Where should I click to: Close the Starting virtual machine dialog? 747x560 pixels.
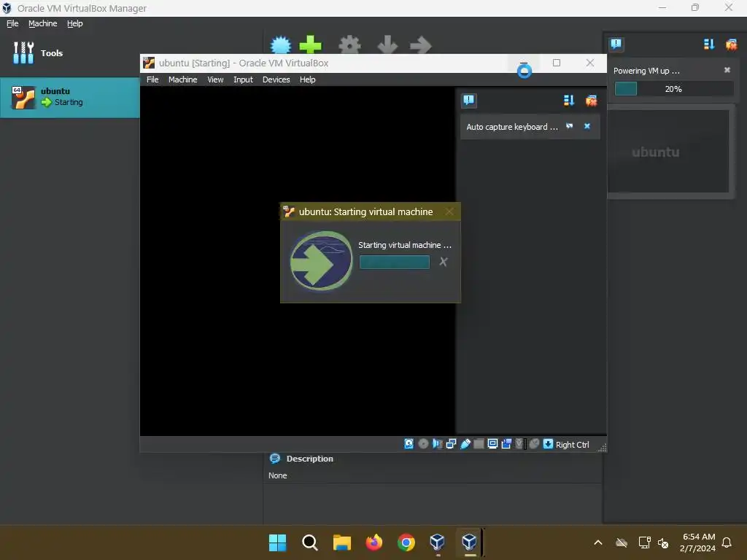(449, 211)
